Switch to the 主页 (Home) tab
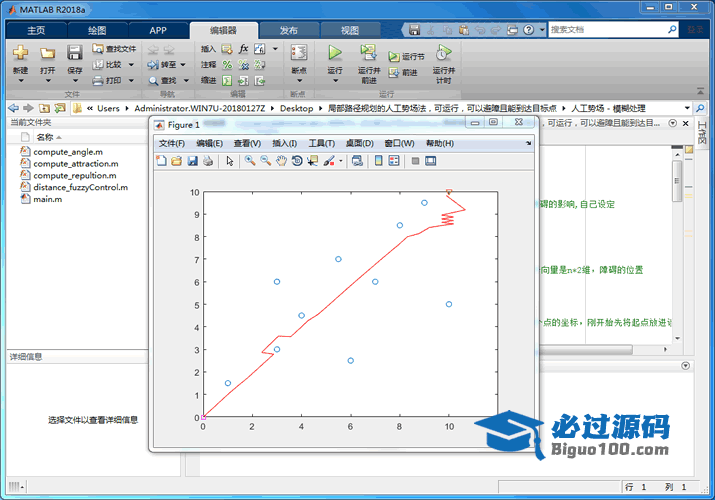The height and width of the screenshot is (500, 715). [36, 31]
